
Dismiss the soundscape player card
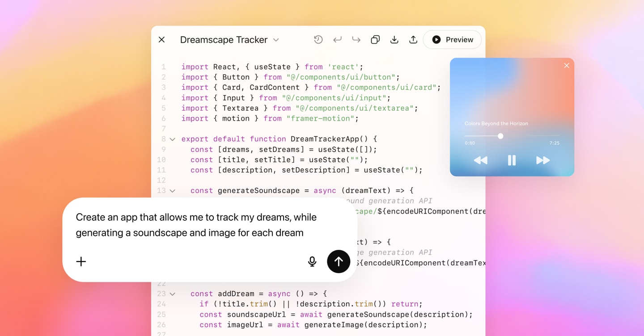tap(566, 65)
